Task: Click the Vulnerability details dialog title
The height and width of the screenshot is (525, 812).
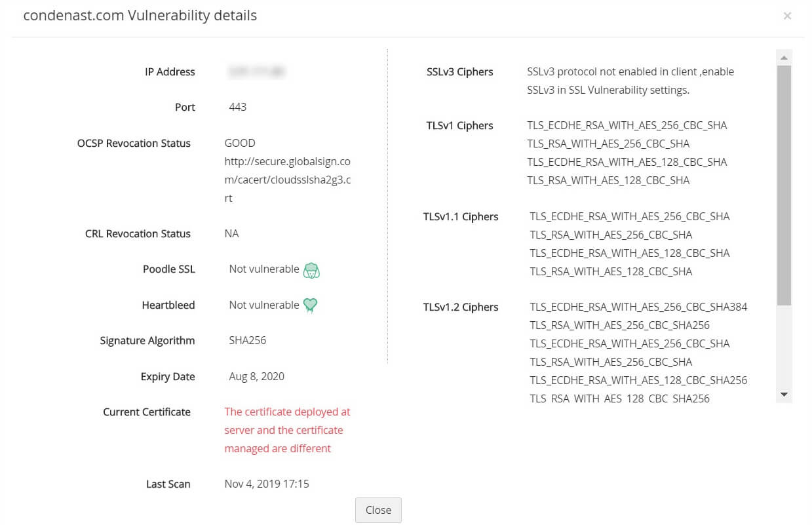Action: (x=140, y=16)
